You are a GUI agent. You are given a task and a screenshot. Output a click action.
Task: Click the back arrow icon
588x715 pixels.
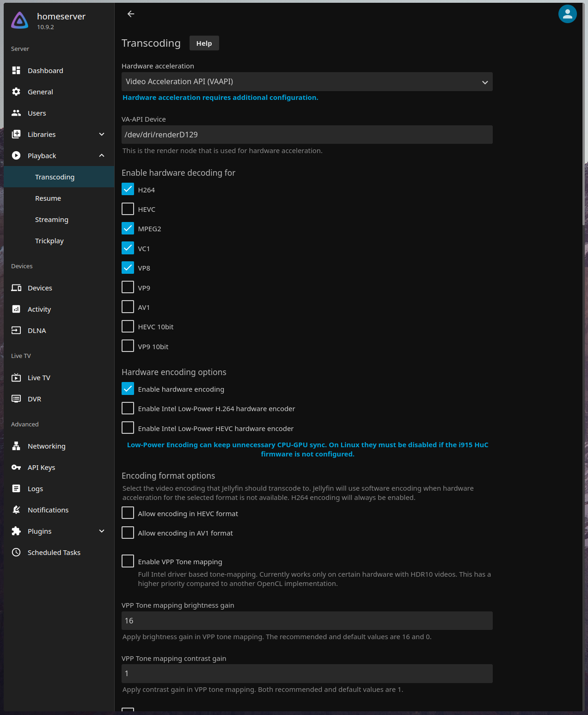pyautogui.click(x=131, y=14)
